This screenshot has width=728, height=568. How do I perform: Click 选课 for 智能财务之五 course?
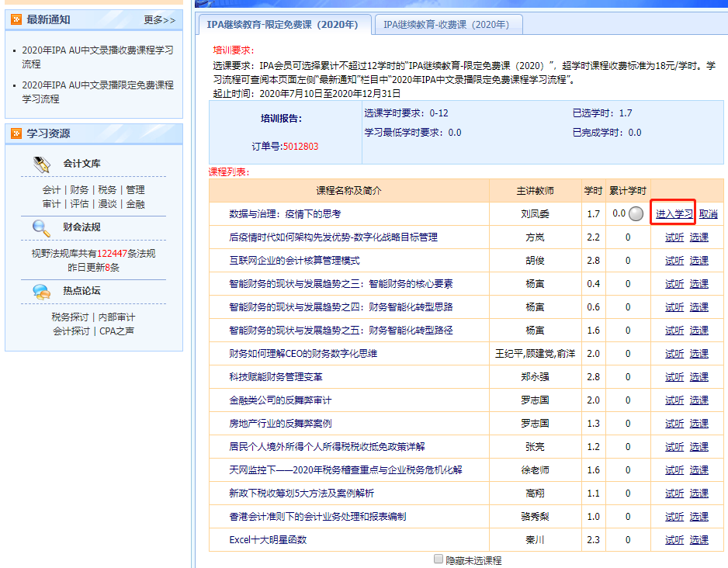click(699, 331)
